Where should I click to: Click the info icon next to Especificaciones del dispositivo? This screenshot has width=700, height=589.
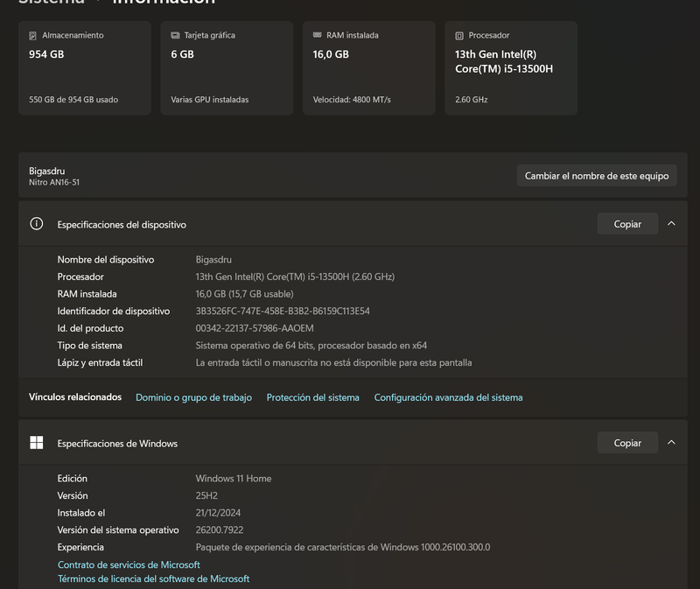(x=37, y=224)
